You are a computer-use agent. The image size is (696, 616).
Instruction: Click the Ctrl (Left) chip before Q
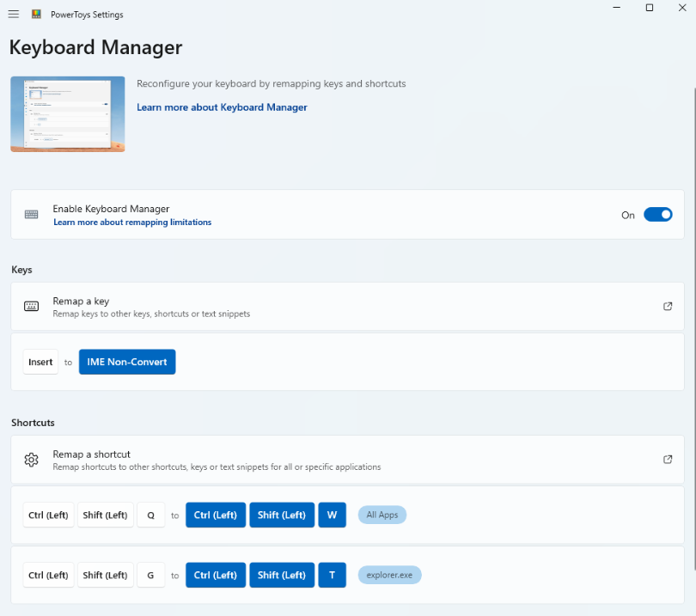click(x=48, y=515)
